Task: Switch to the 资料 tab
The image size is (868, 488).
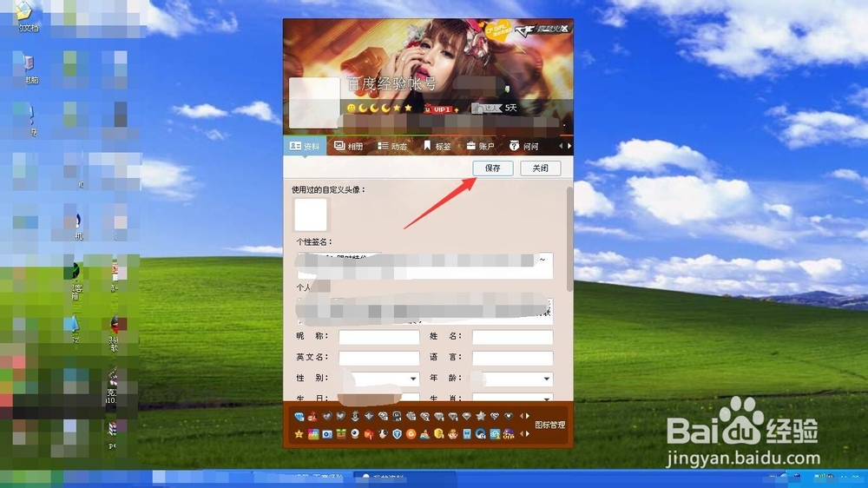Action: 305,146
